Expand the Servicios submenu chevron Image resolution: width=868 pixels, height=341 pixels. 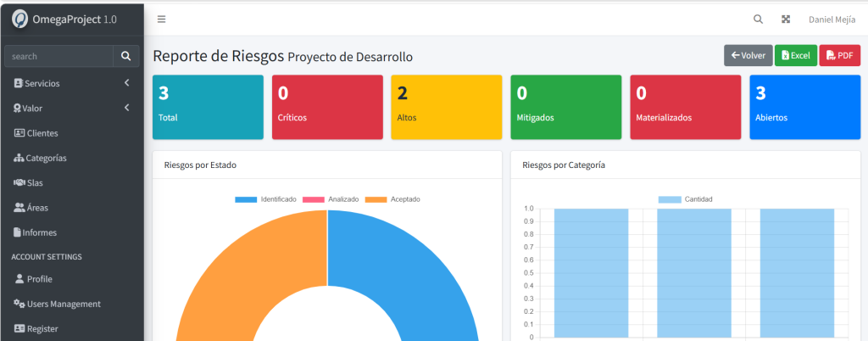[127, 83]
